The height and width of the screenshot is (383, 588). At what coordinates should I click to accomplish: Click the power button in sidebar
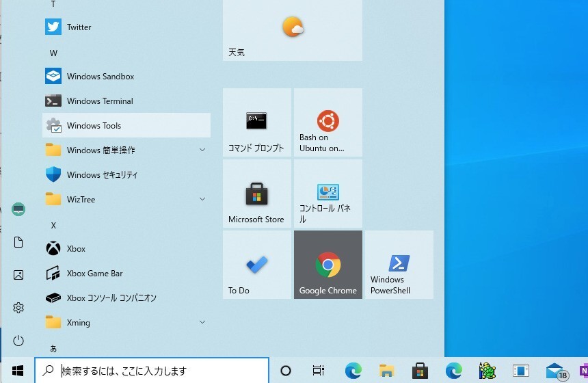tap(18, 341)
